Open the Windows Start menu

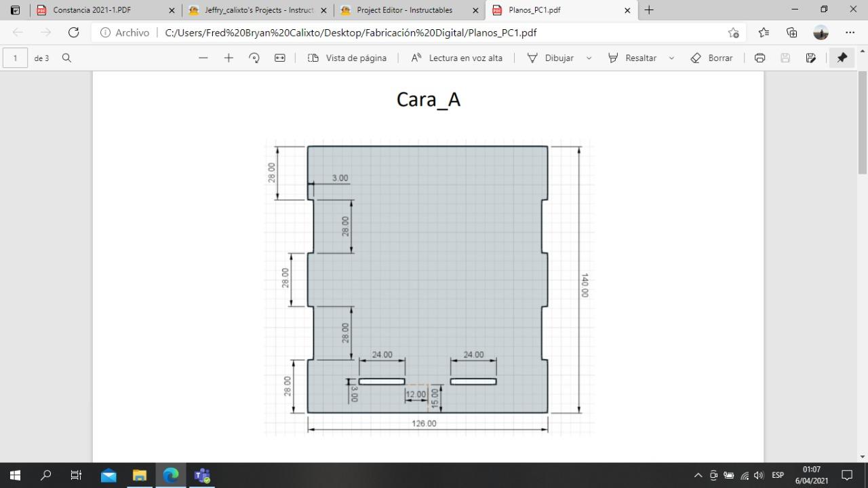click(x=15, y=475)
